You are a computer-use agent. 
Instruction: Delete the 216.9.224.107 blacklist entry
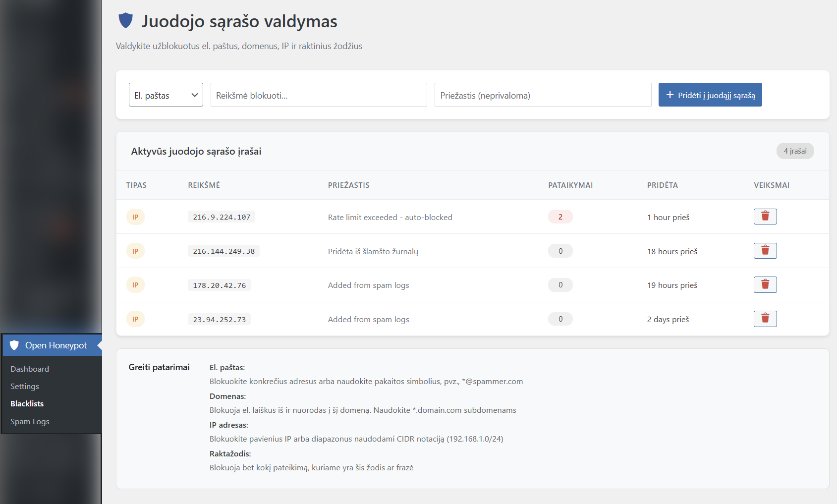pos(765,217)
